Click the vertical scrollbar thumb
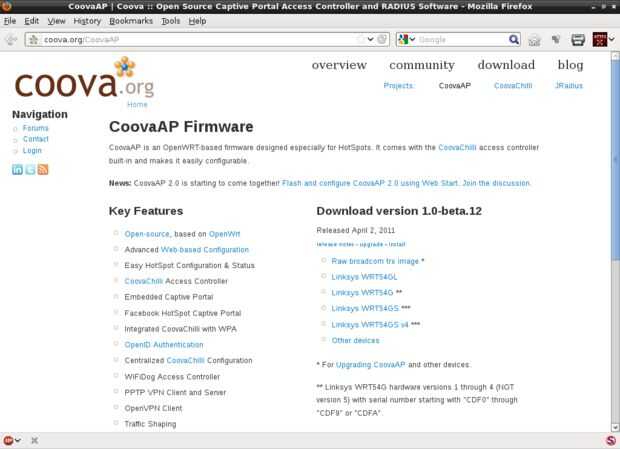This screenshot has height=449, width=620. [615, 158]
